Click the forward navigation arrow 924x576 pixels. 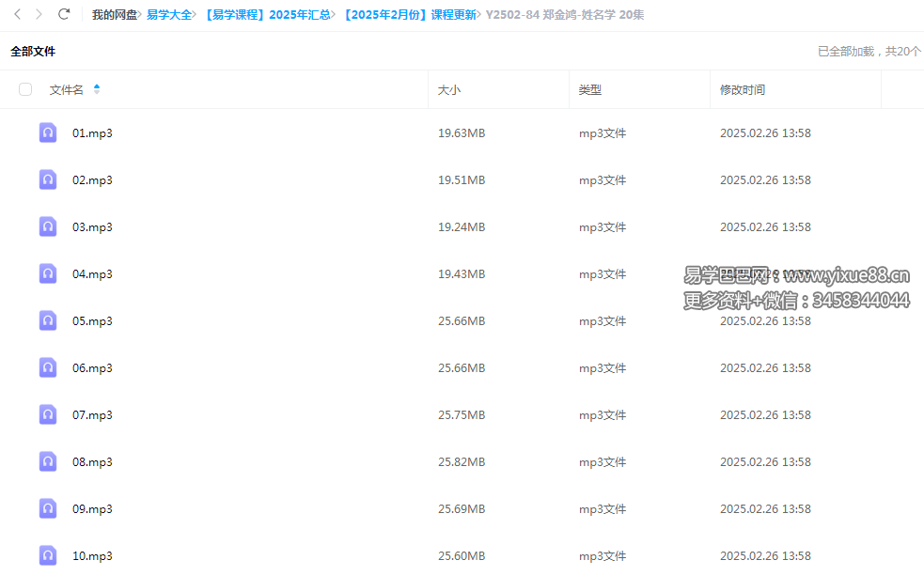pos(39,14)
